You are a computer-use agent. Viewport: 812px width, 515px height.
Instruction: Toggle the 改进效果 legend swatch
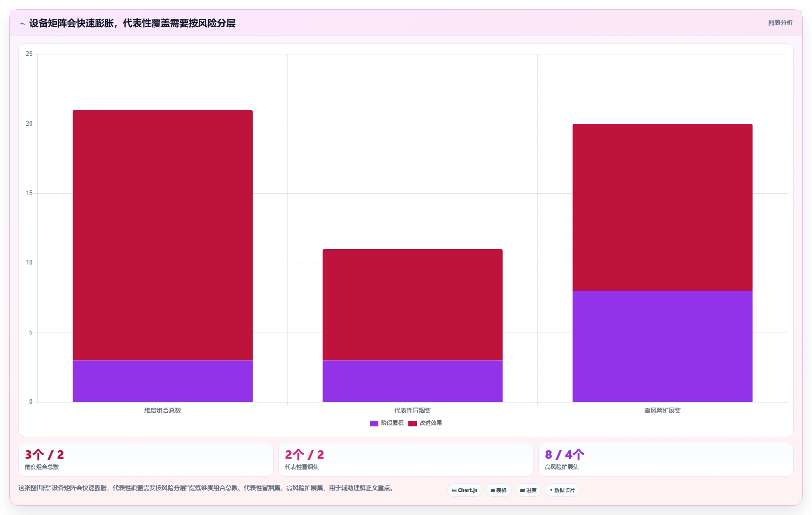pyautogui.click(x=413, y=424)
